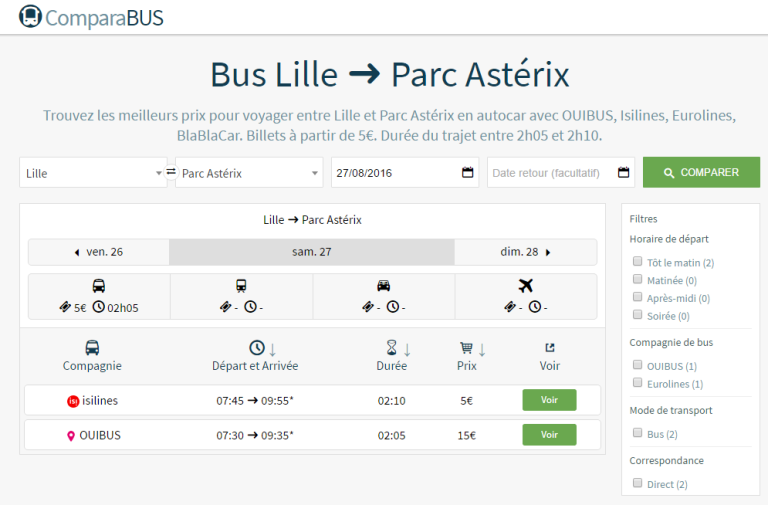Expand the Parc Astérix destination dropdown
This screenshot has height=505, width=768.
tap(249, 173)
